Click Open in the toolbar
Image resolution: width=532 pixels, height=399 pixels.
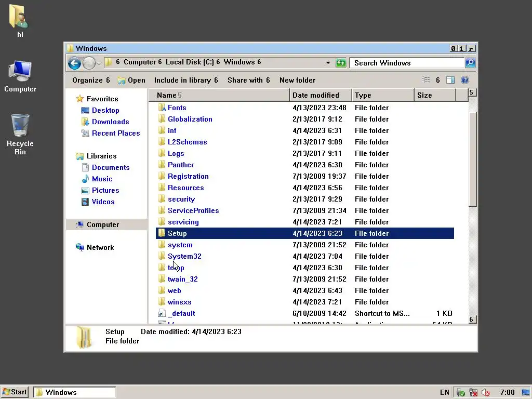click(131, 80)
